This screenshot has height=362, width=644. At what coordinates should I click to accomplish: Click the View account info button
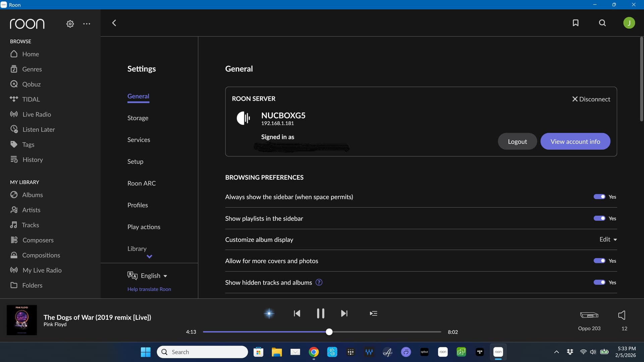click(x=575, y=141)
